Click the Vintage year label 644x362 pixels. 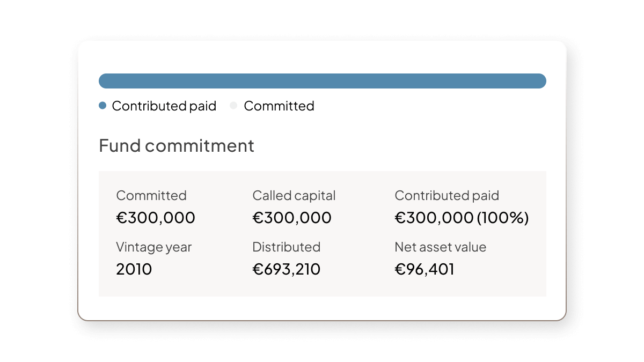[153, 247]
